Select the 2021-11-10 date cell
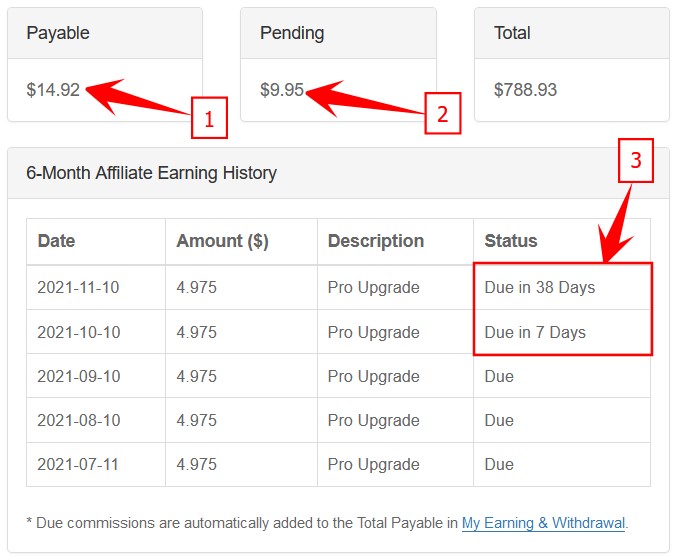The height and width of the screenshot is (556, 675). (78, 288)
